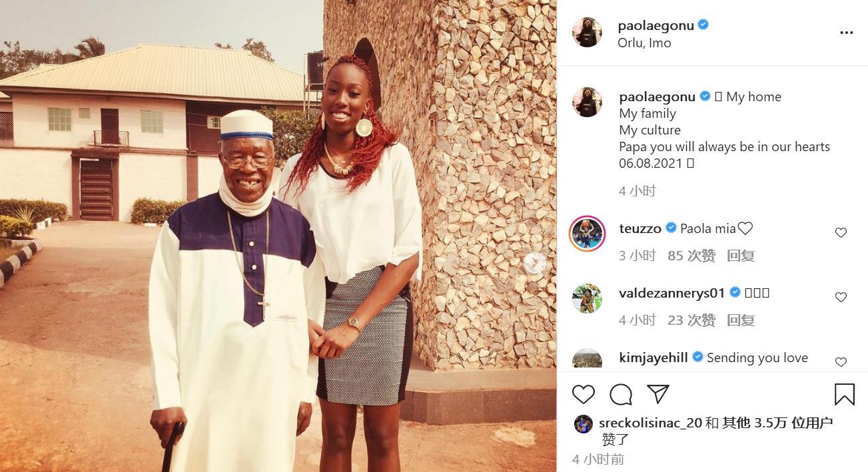Open the Orlu, Imo location link
This screenshot has height=472, width=868.
644,43
